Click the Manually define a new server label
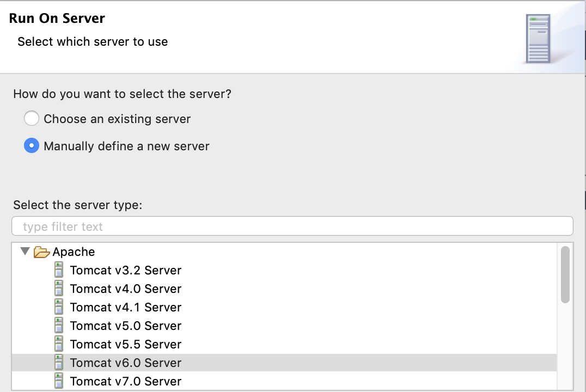Screen dimensions: 586x392 tap(126, 146)
